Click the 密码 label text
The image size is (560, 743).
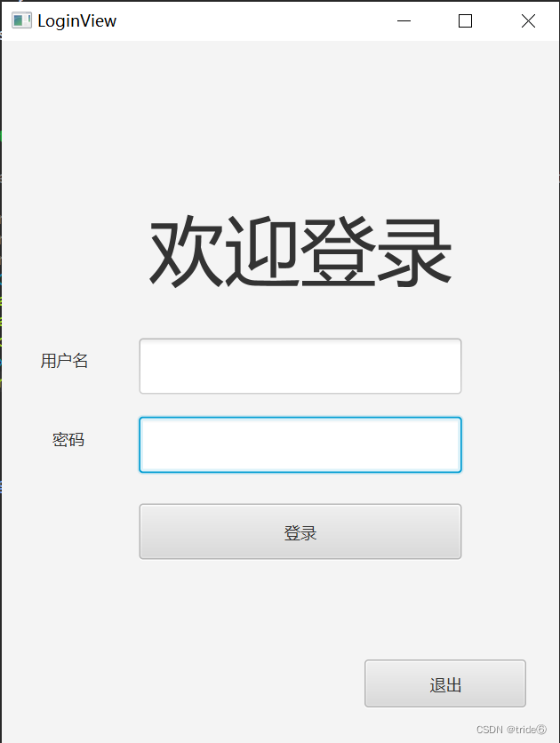pyautogui.click(x=68, y=439)
